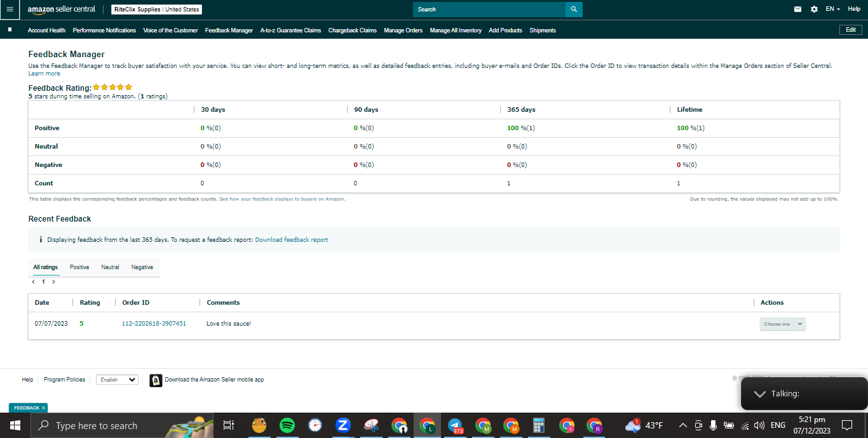Viewport: 868px width, 438px height.
Task: Click Program Policies footer link
Action: 64,380
